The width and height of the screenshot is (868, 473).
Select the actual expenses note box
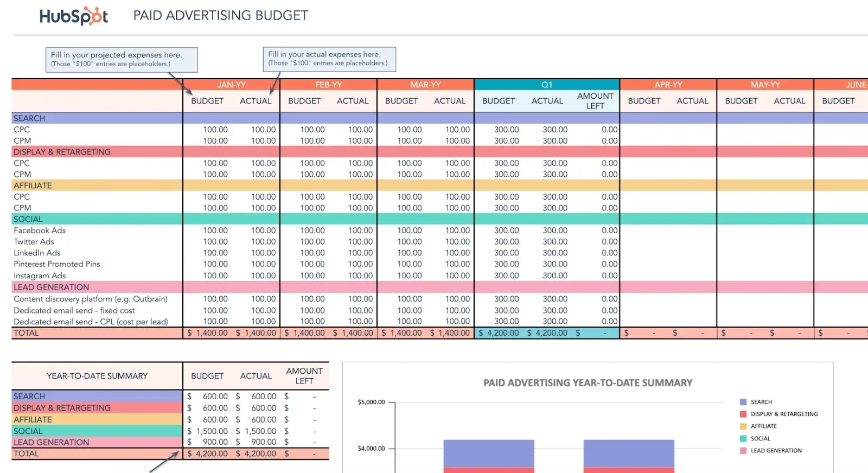tap(329, 59)
